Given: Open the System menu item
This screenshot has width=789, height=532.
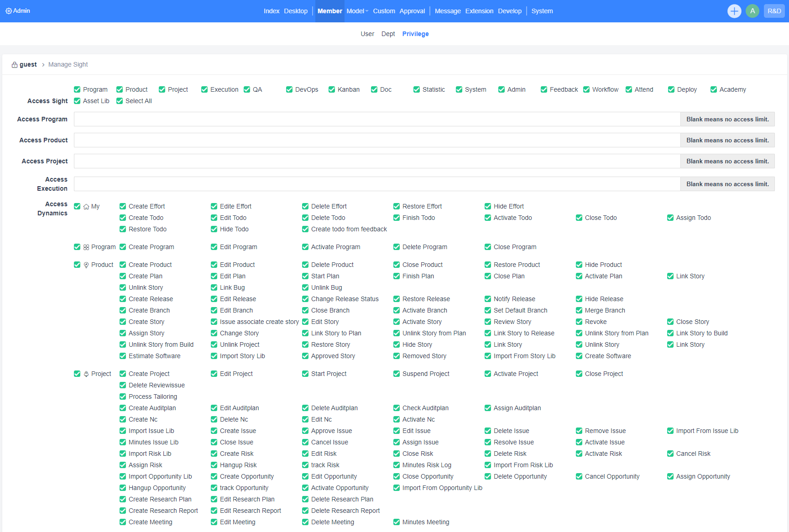Looking at the screenshot, I should (x=542, y=11).
